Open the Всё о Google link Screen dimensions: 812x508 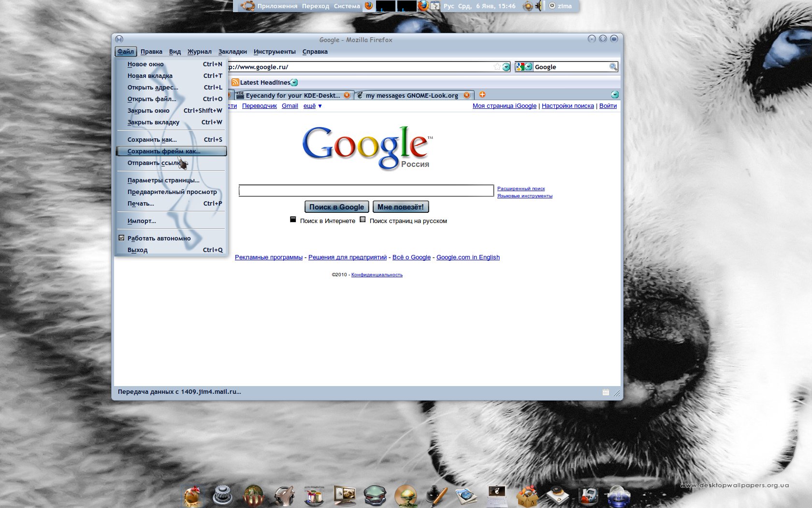[x=411, y=257]
